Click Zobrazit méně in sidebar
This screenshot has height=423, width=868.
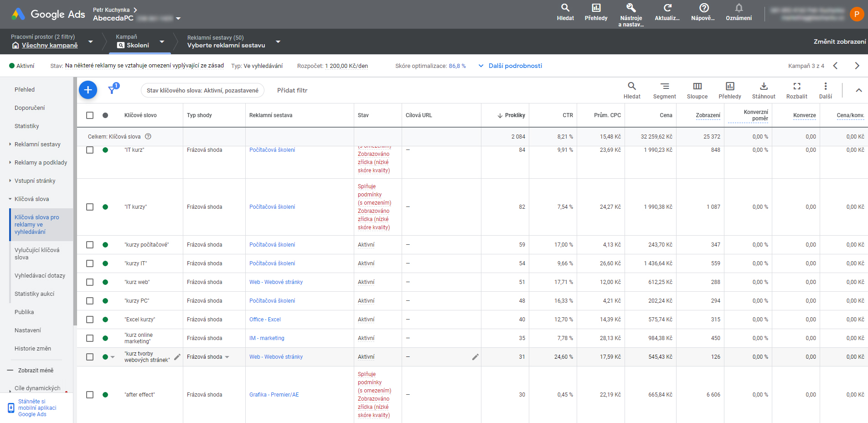pyautogui.click(x=36, y=371)
